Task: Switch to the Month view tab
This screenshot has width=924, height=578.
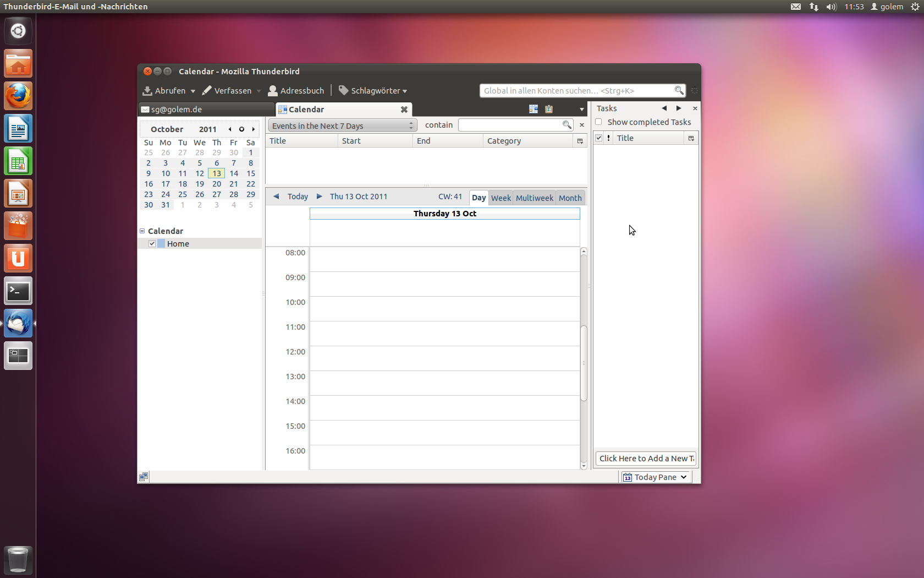Action: coord(570,198)
